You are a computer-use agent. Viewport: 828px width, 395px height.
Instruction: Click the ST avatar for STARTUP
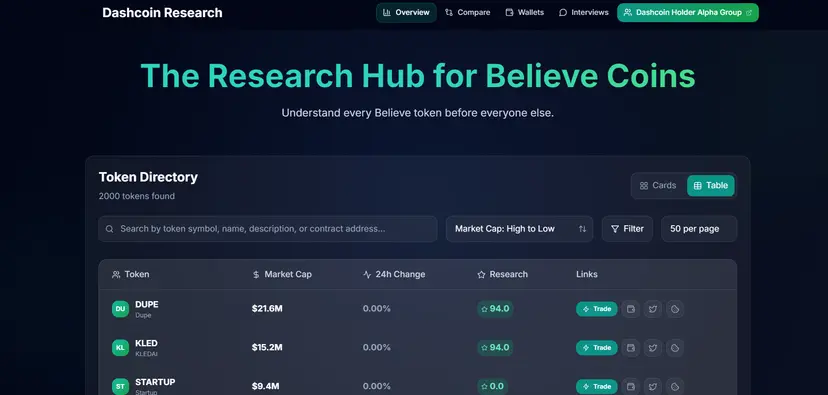pyautogui.click(x=120, y=386)
